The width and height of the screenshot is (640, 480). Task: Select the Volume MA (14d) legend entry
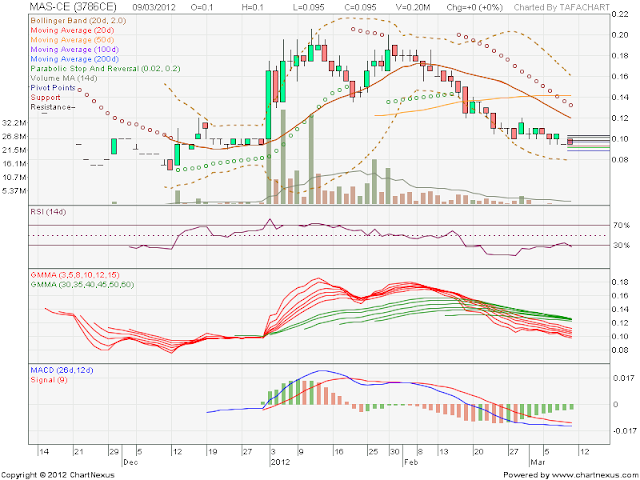click(64, 78)
